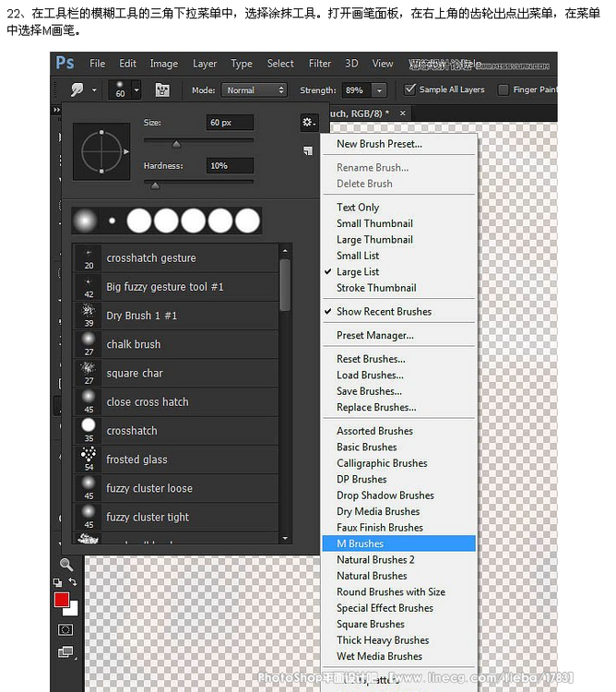This screenshot has width=616, height=692.
Task: Open the Strength slider dropdown arrow
Action: coord(379,90)
